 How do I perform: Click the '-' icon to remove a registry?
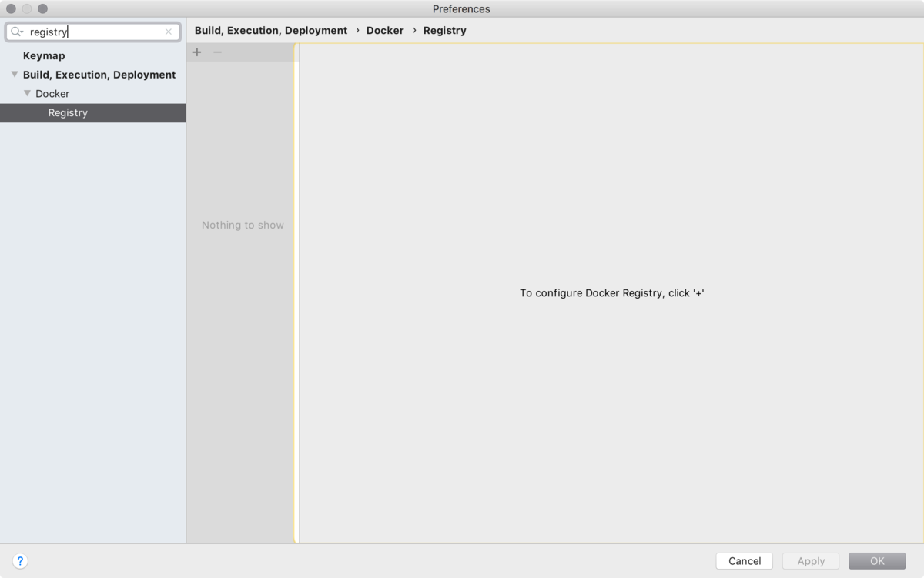(x=217, y=52)
